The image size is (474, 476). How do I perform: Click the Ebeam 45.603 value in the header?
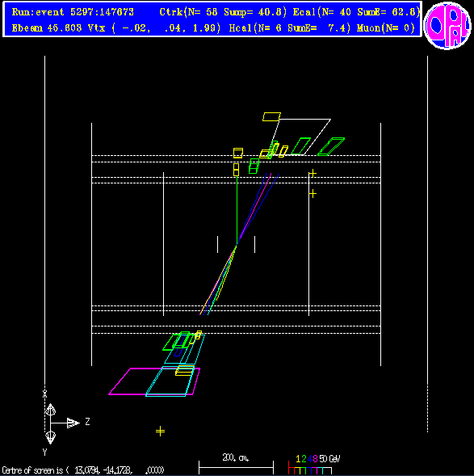[x=47, y=28]
